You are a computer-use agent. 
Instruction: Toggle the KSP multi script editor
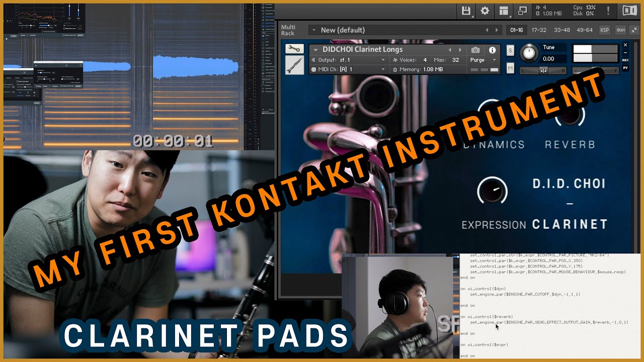pos(604,30)
